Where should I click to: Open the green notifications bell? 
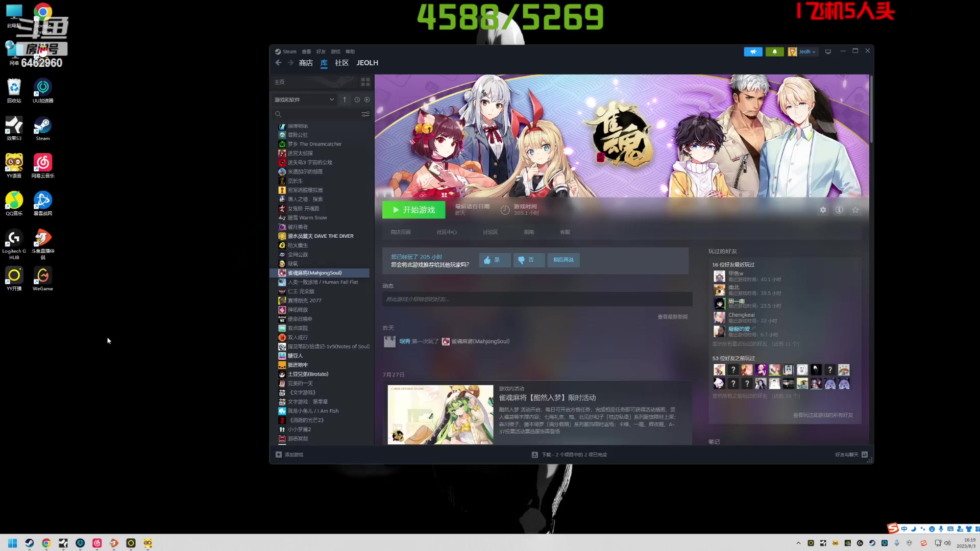[x=774, y=52]
